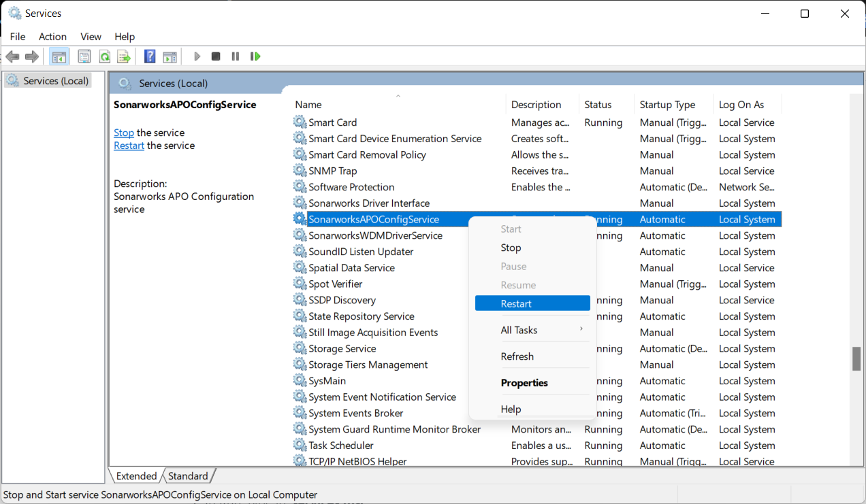Click gear icon beside SoundID Listen Updater
This screenshot has height=504, width=866.
(x=300, y=252)
